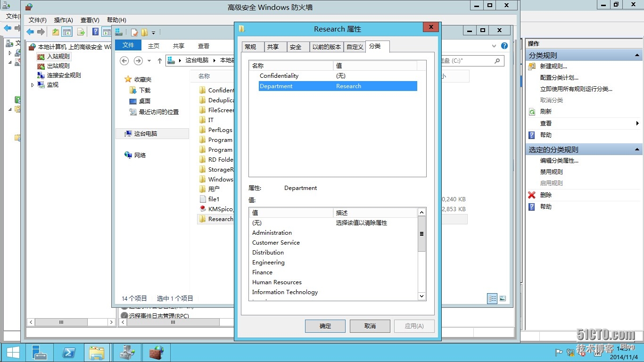Viewport: 644px width, 362px height.
Task: Switch to the 以前的版本 tab
Action: click(327, 47)
